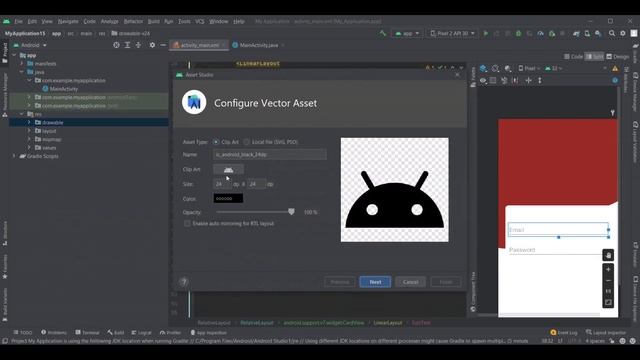
Task: Click the width size field
Action: click(222, 184)
